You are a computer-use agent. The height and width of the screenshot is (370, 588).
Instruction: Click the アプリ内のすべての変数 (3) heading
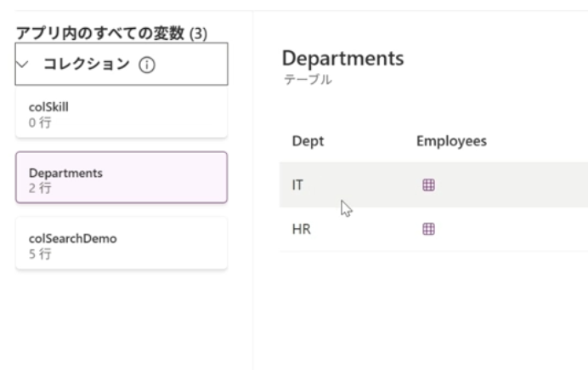(111, 32)
